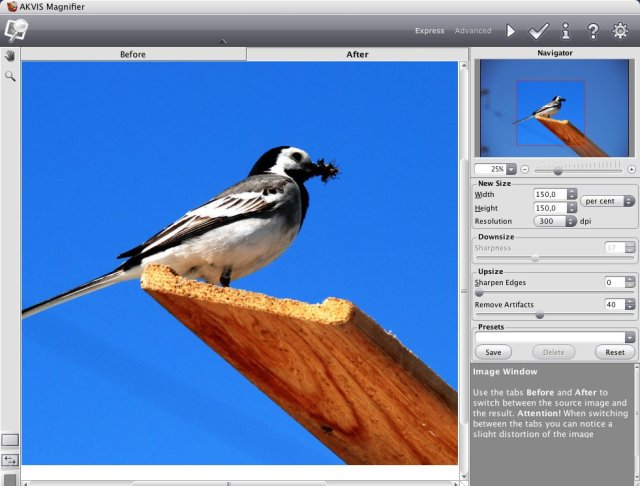Viewport: 640px width, 486px height.
Task: Click the swap arrows icon in left toolbar
Action: point(10,460)
